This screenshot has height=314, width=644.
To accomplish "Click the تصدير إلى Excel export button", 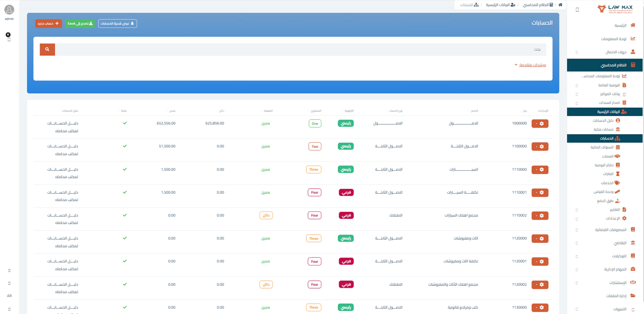I will pyautogui.click(x=80, y=23).
